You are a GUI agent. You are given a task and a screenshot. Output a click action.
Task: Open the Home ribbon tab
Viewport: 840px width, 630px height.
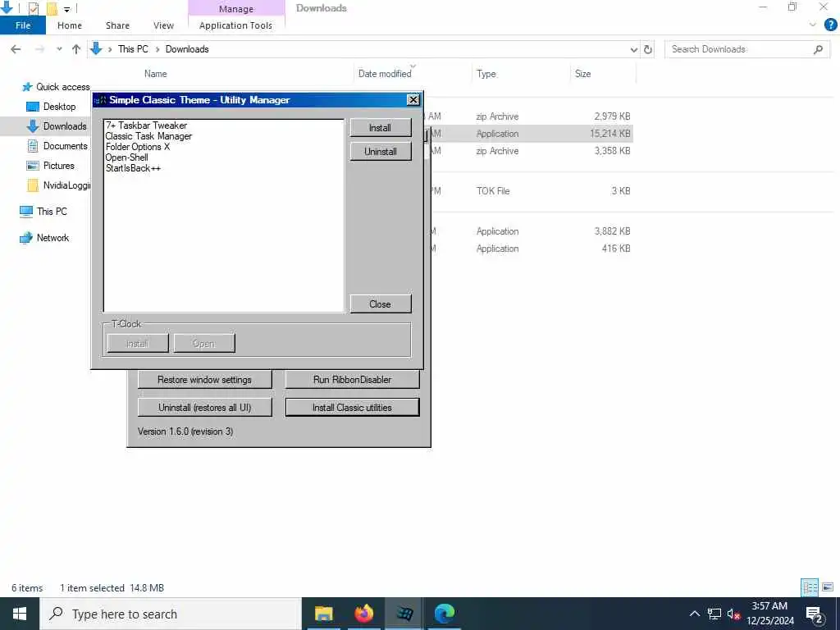70,25
